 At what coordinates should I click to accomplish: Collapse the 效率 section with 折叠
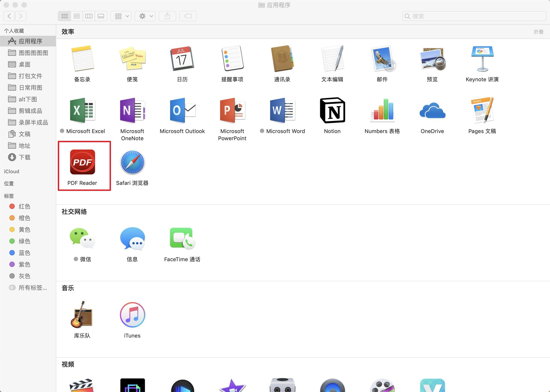click(x=538, y=32)
